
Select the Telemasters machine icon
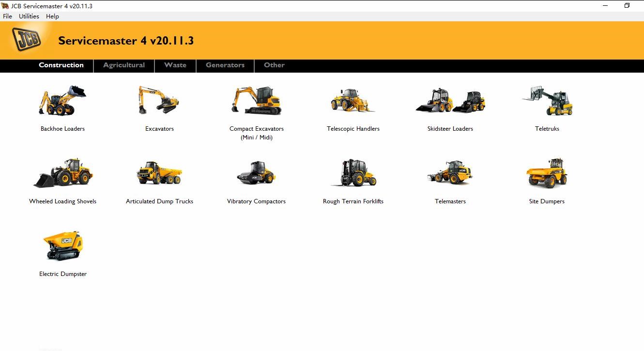tap(450, 173)
